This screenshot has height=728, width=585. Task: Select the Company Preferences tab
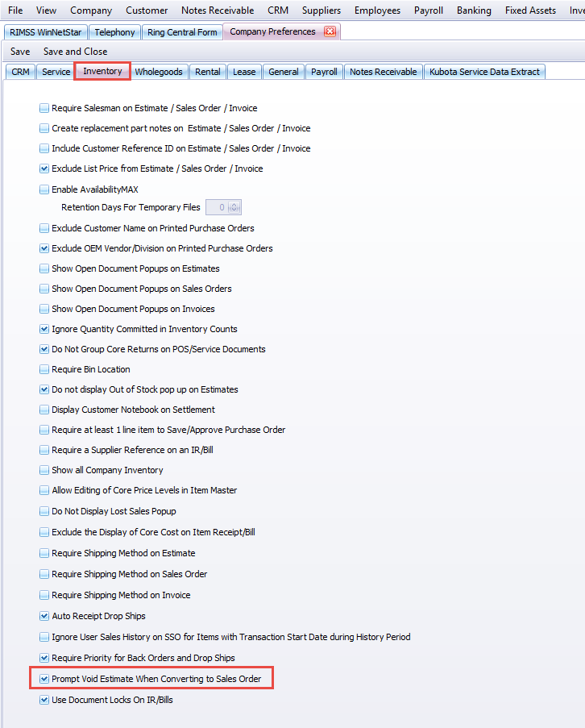click(273, 31)
